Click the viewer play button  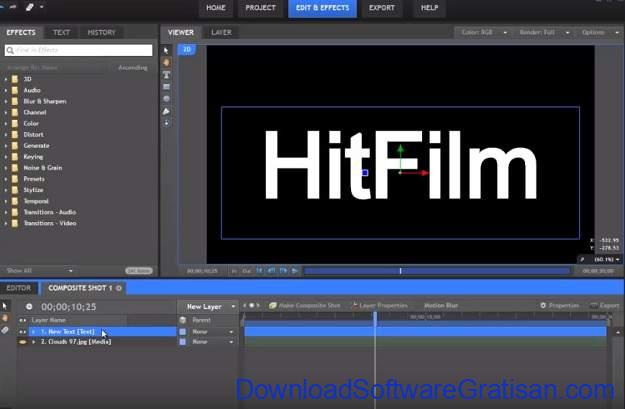coord(295,271)
